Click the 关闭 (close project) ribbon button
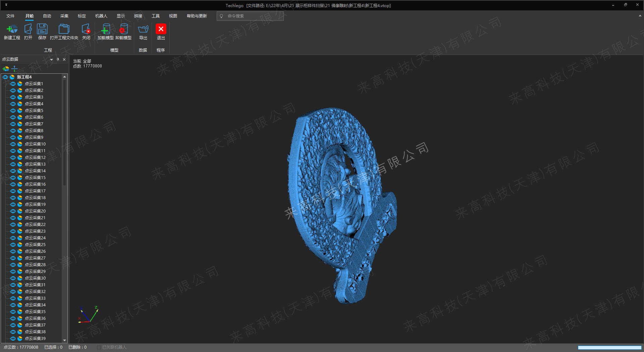Viewport: 644px width, 352px height. [x=86, y=30]
